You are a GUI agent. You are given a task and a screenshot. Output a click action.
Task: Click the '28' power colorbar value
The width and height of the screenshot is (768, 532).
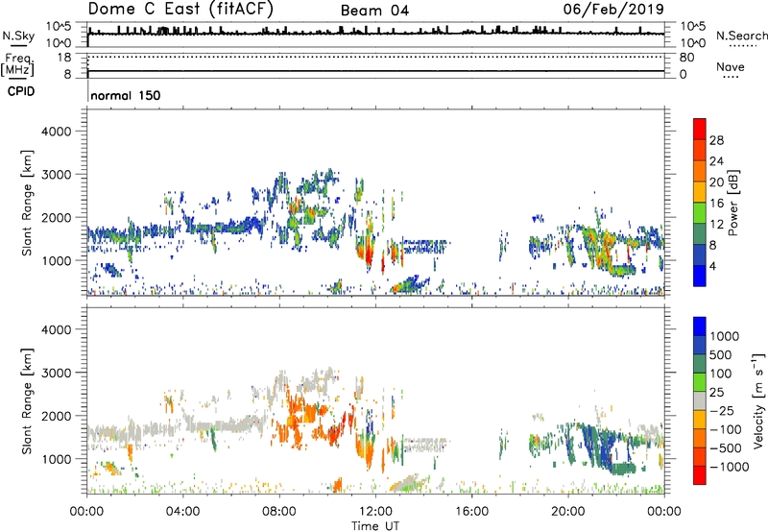[x=716, y=140]
